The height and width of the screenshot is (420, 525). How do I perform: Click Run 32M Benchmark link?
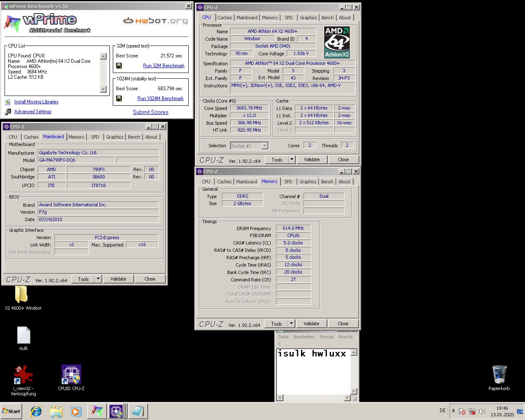pyautogui.click(x=164, y=66)
